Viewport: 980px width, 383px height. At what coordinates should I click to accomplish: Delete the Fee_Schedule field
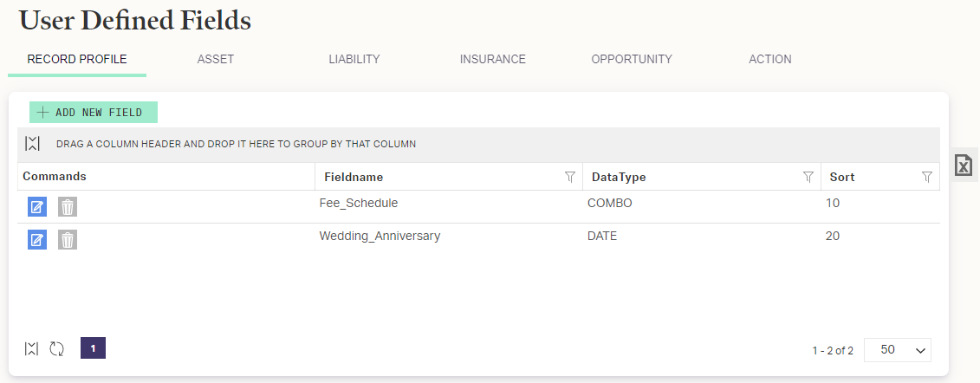tap(68, 207)
